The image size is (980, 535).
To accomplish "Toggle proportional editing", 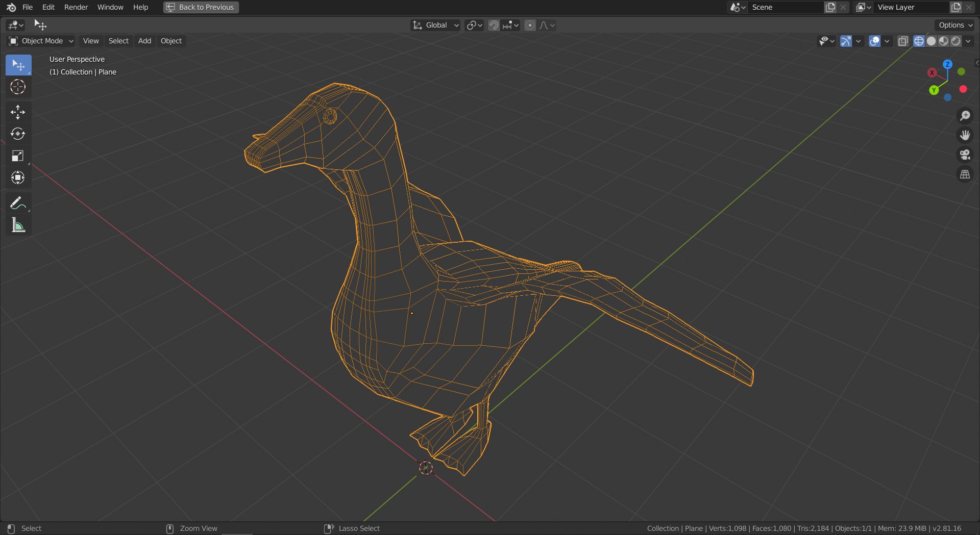I will tap(530, 25).
